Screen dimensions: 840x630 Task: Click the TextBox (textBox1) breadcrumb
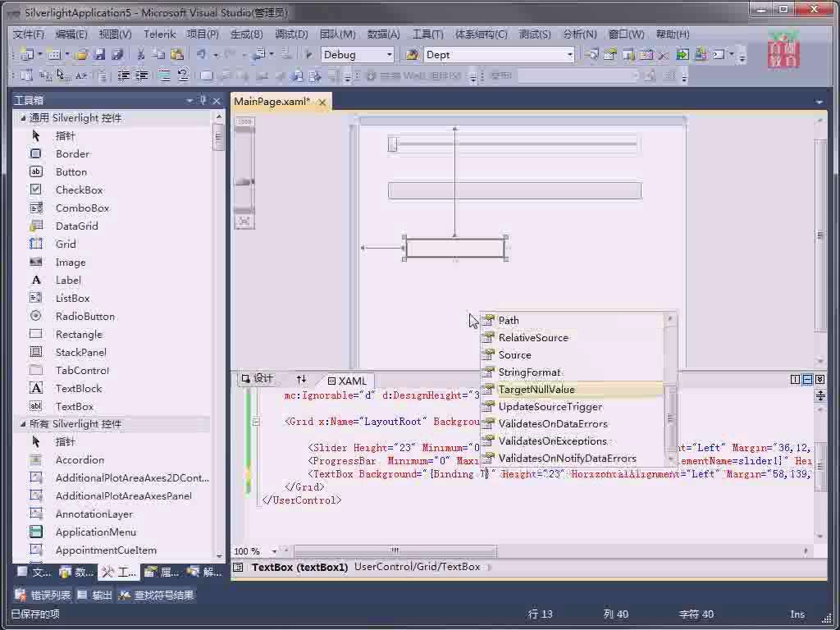click(299, 567)
